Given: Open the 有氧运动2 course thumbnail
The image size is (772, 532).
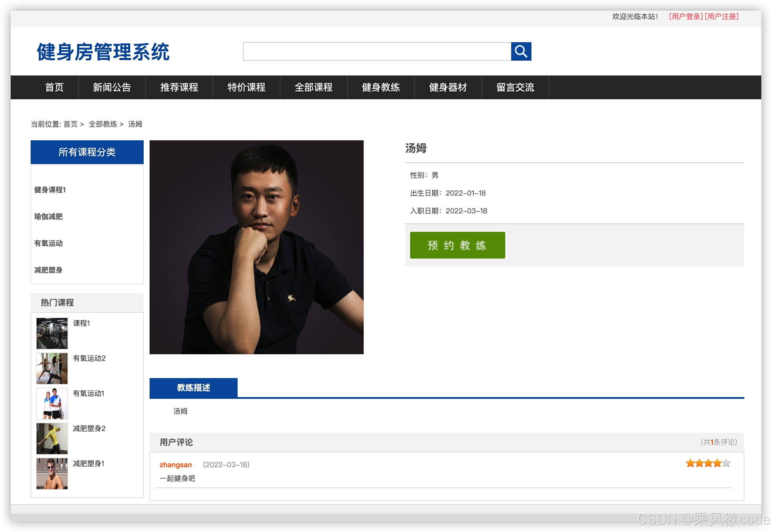Looking at the screenshot, I should pyautogui.click(x=52, y=368).
